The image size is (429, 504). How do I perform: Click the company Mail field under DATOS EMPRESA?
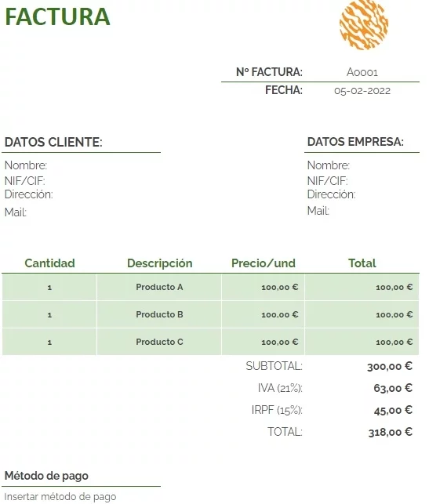(318, 211)
